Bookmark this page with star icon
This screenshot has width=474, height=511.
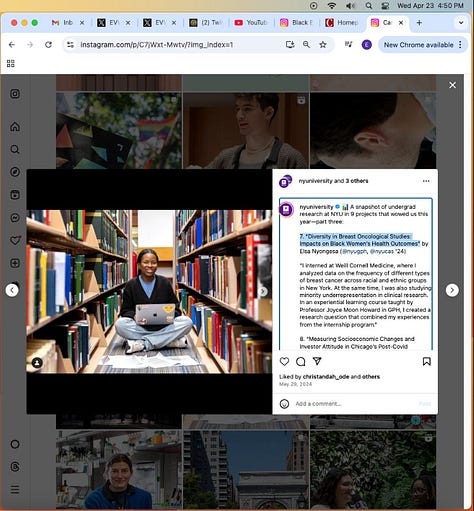click(x=323, y=45)
